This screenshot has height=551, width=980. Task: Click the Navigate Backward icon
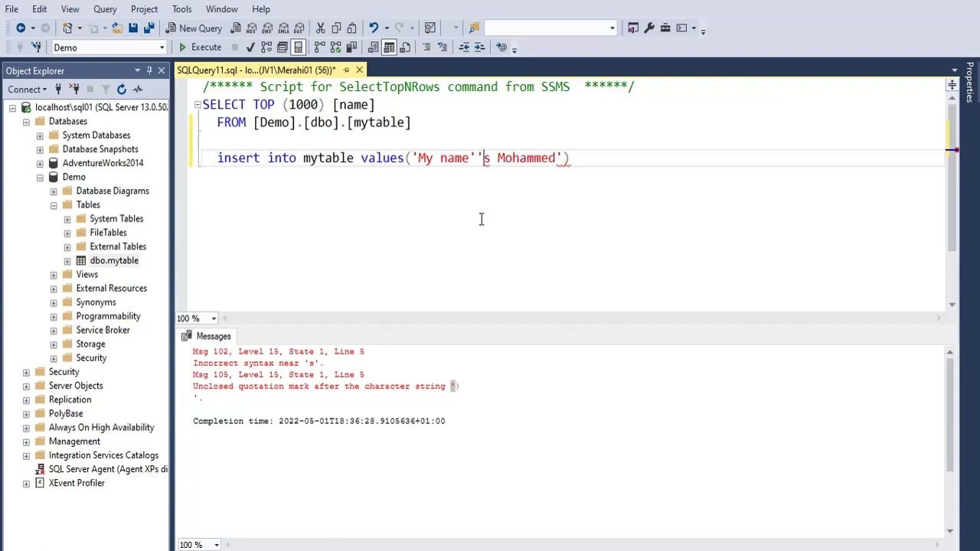pos(21,28)
